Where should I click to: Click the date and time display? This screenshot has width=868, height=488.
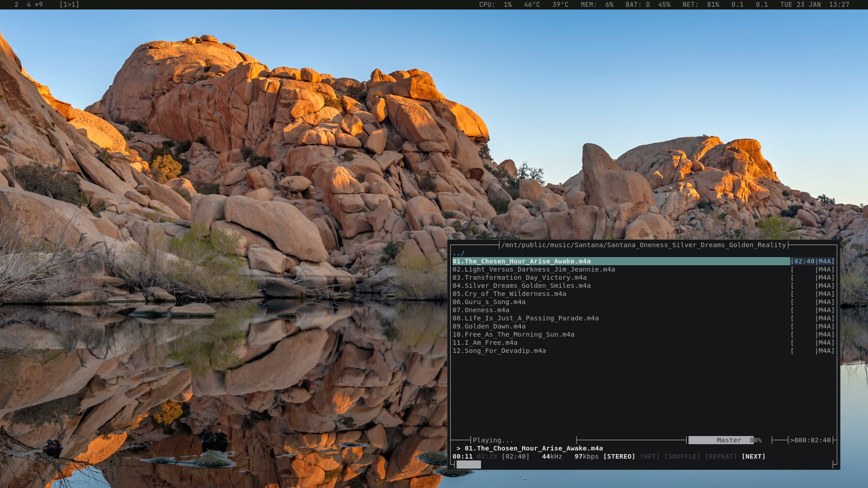pyautogui.click(x=815, y=5)
